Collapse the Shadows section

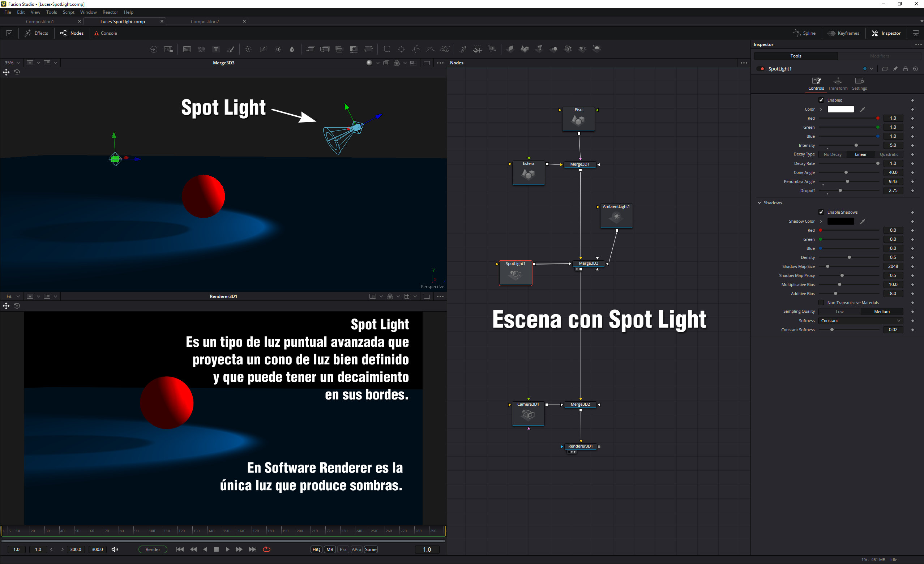[x=760, y=202]
